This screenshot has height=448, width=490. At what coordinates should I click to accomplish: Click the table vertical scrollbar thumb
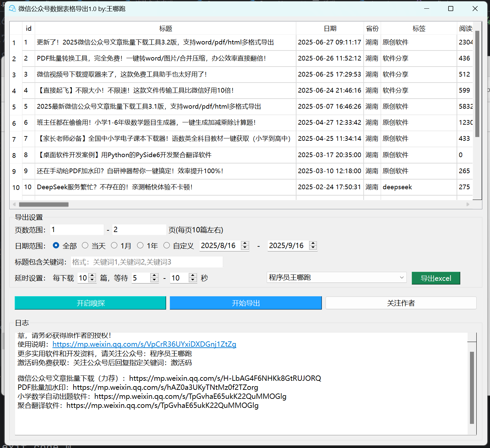[477, 84]
